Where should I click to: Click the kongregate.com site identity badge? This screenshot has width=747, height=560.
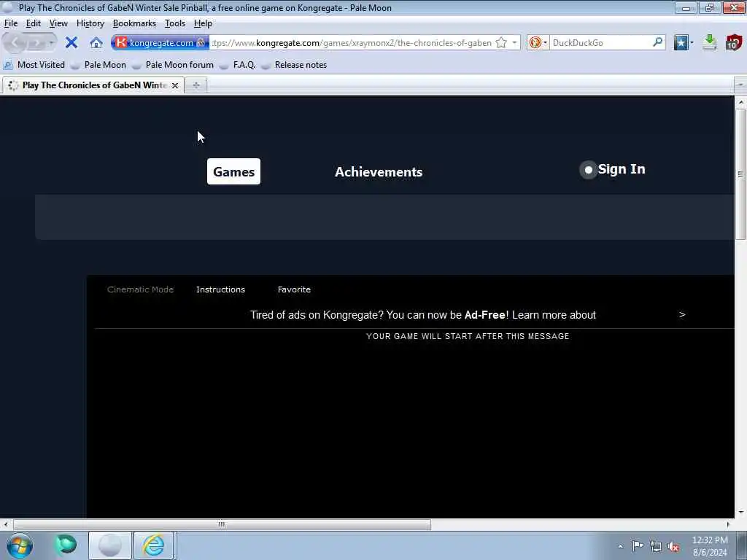point(160,43)
